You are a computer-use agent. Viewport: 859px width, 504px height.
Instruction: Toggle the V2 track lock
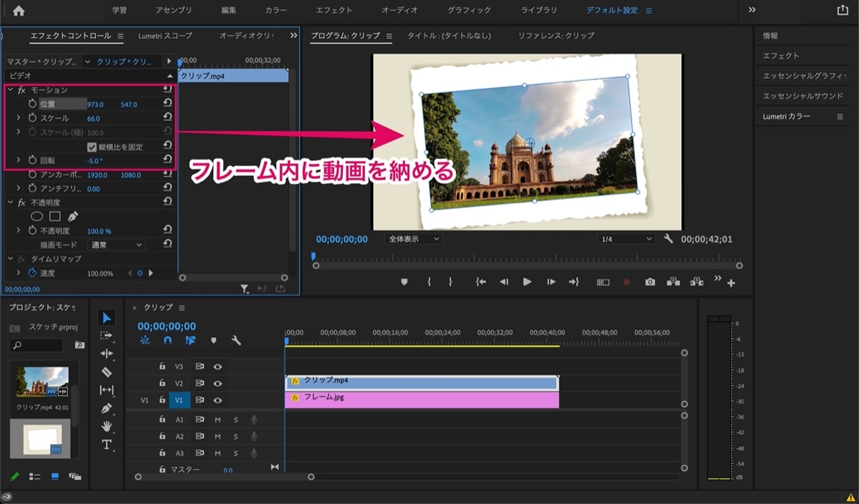[x=162, y=384]
